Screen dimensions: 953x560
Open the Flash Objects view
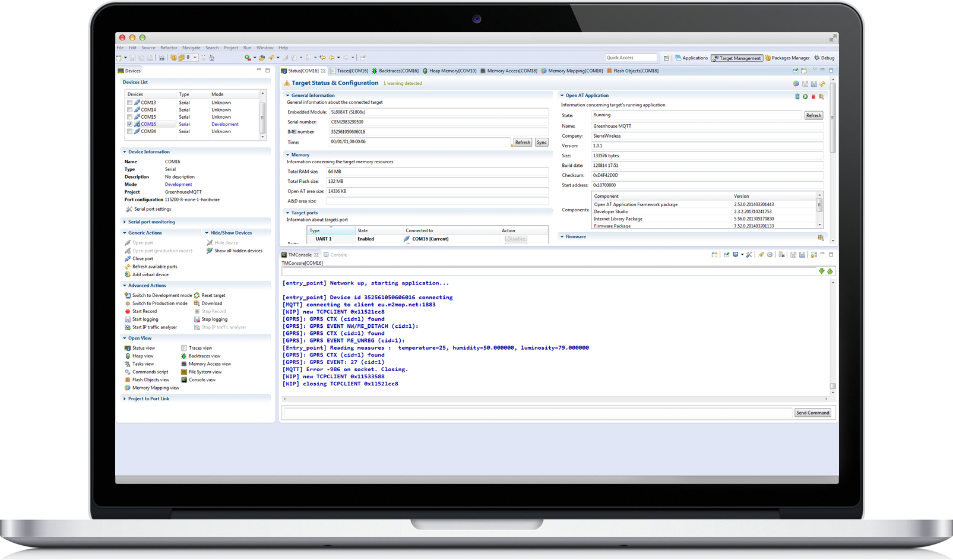(150, 380)
